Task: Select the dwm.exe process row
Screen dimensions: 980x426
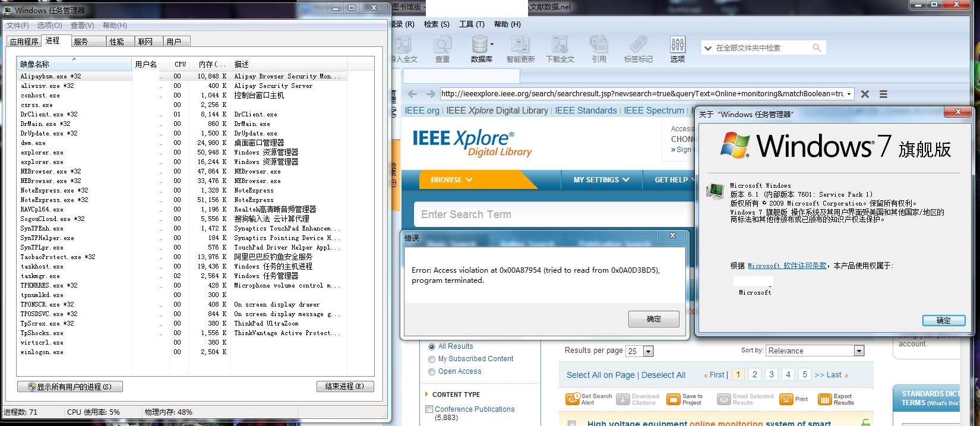Action: 182,143
